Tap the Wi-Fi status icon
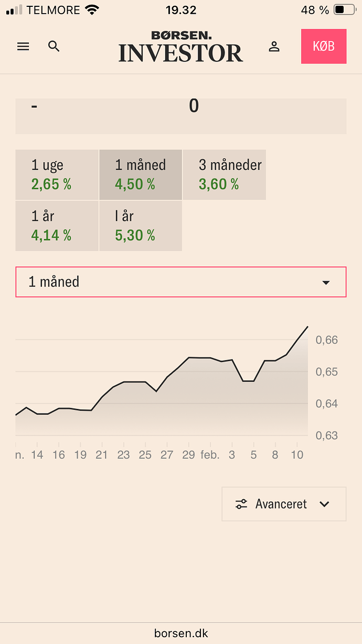 92,10
